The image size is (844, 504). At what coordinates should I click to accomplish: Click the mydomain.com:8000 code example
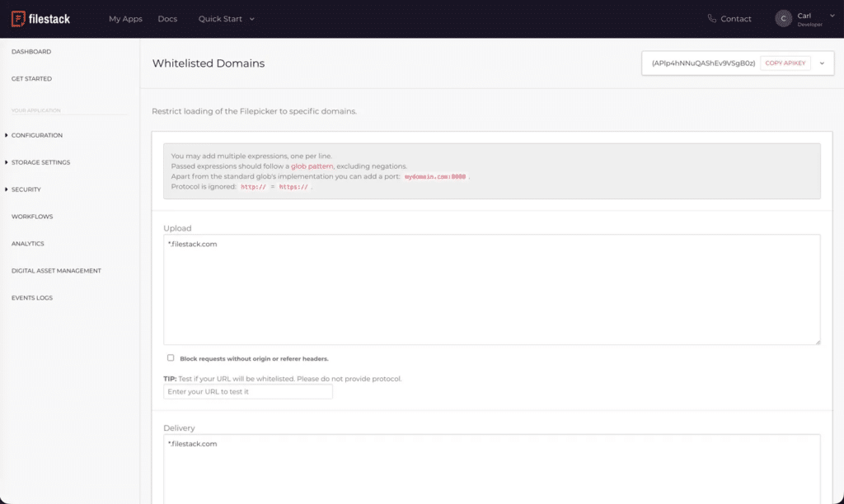[435, 176]
